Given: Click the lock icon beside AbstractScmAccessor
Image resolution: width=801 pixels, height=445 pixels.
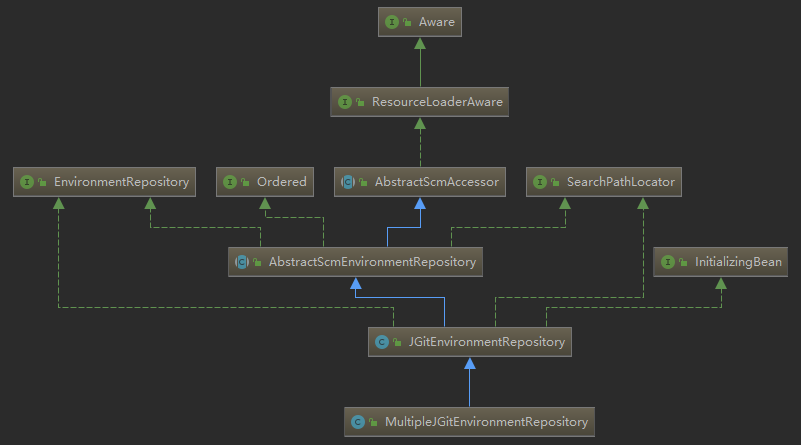Looking at the screenshot, I should (x=363, y=182).
